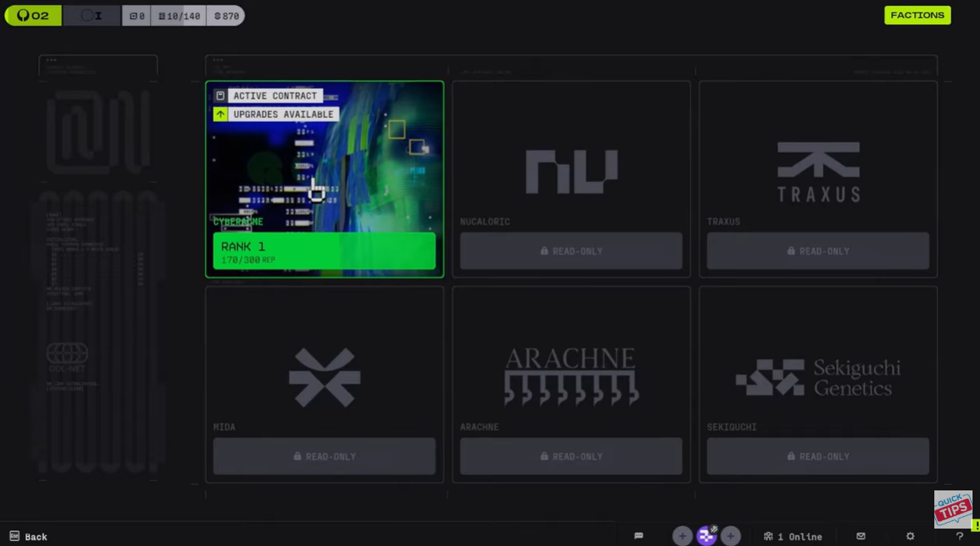The width and height of the screenshot is (980, 546).
Task: Open the Factions tab
Action: click(917, 15)
